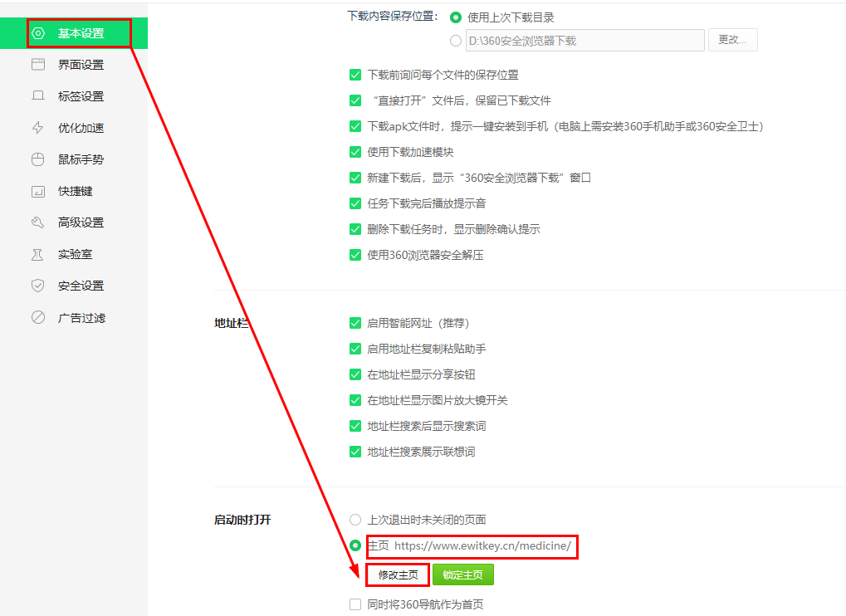This screenshot has height=616, width=846.
Task: Toggle 新建下载后显示下载窗口 checkbox
Action: click(x=355, y=178)
